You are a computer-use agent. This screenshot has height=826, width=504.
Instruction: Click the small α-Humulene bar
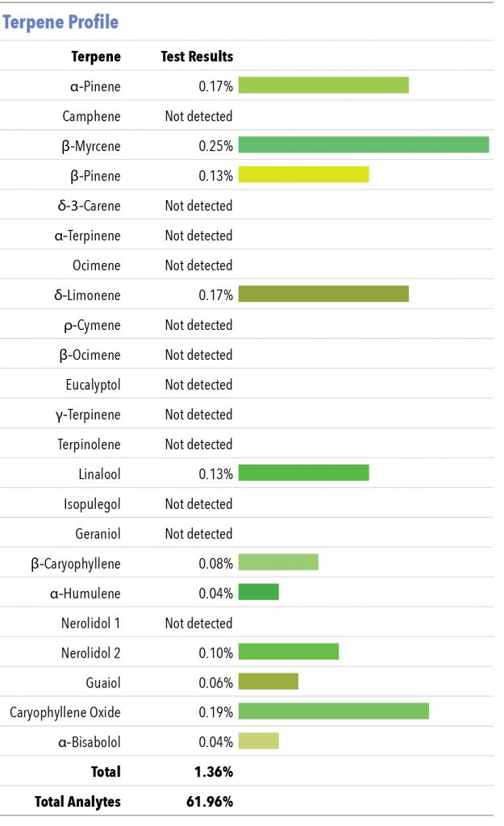click(x=259, y=592)
